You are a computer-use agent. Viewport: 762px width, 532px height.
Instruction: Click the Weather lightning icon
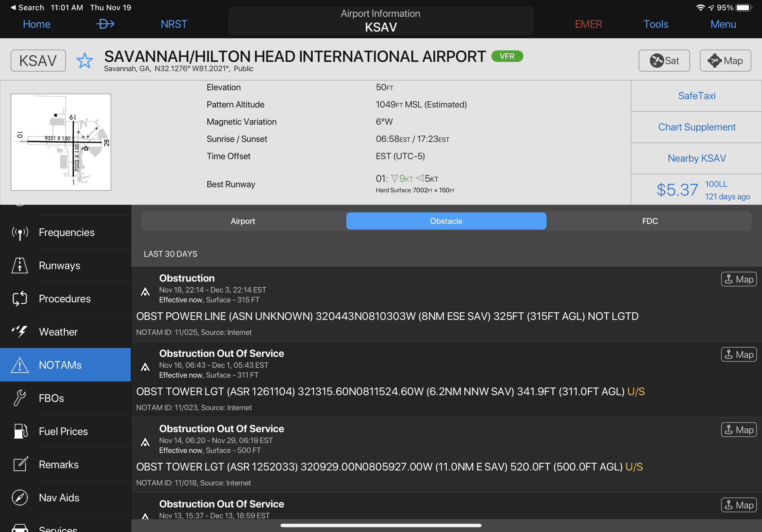[20, 331]
